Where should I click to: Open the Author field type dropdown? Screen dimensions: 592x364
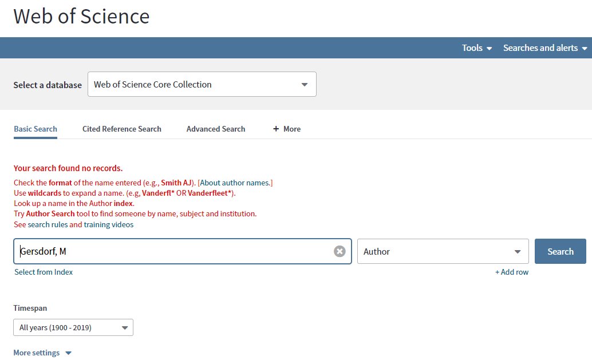[443, 251]
